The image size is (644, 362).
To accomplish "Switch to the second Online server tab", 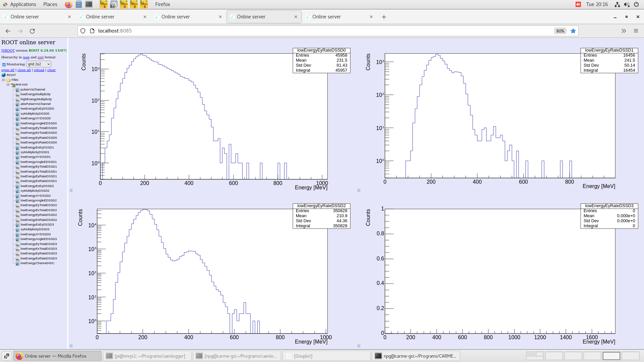I will pos(101,16).
